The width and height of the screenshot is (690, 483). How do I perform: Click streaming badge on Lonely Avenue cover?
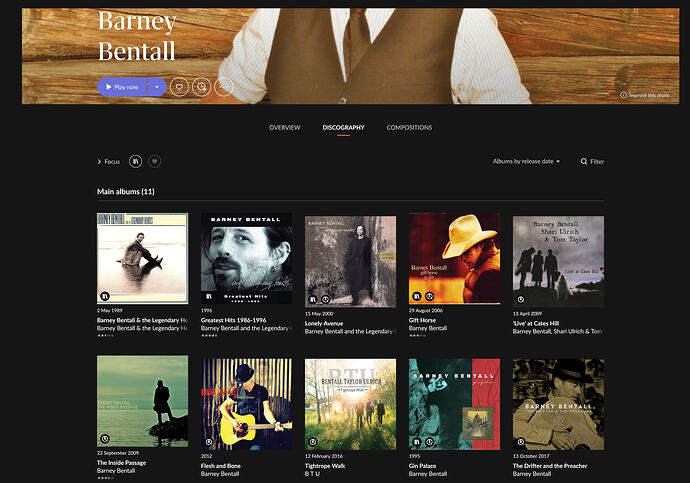(325, 300)
